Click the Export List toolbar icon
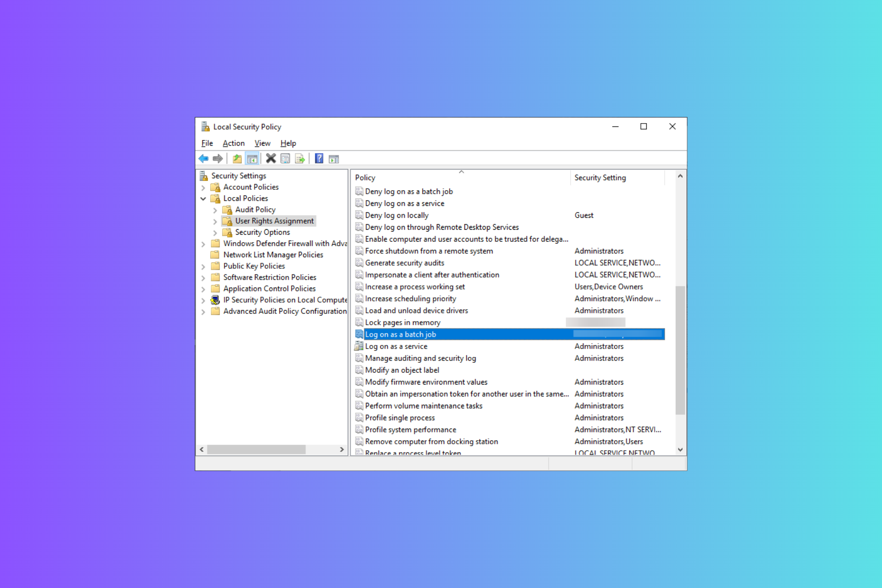The image size is (882, 588). click(x=300, y=158)
